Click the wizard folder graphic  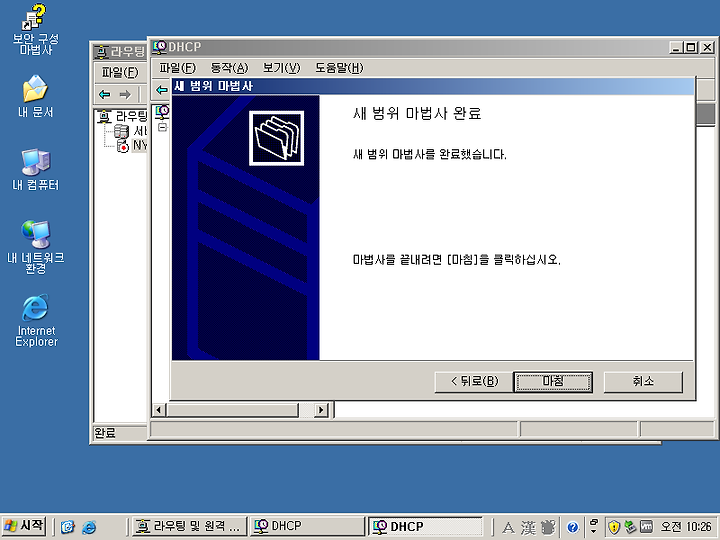(276, 138)
